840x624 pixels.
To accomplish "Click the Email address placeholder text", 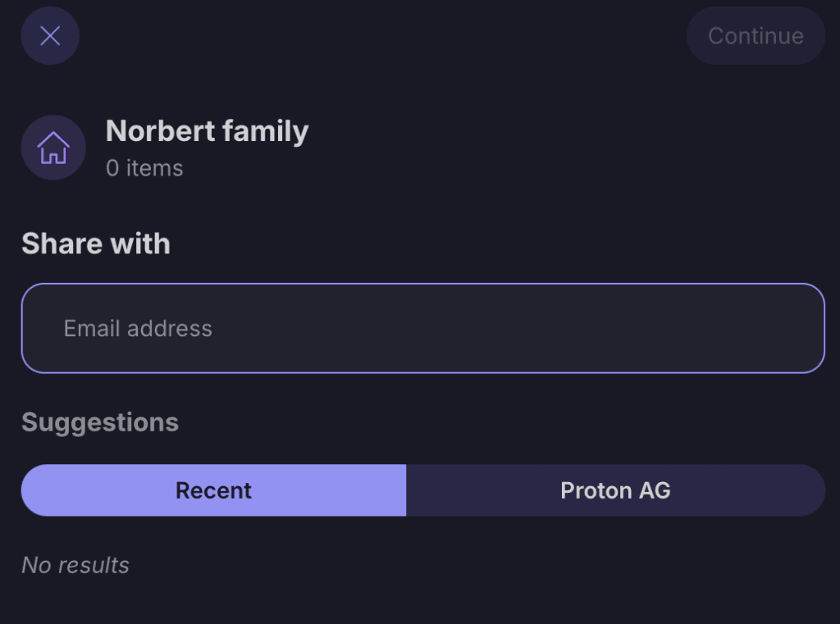I will (x=138, y=329).
